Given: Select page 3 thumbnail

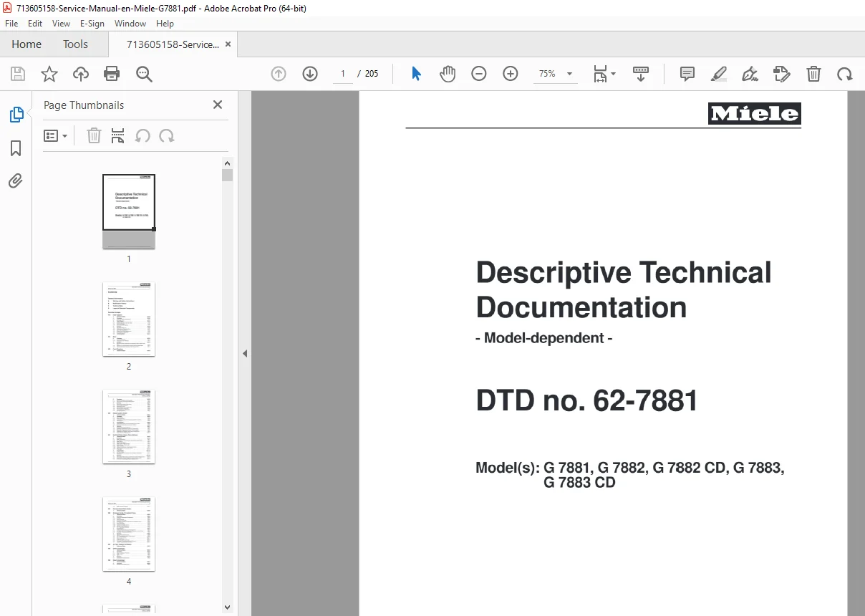Looking at the screenshot, I should (129, 427).
